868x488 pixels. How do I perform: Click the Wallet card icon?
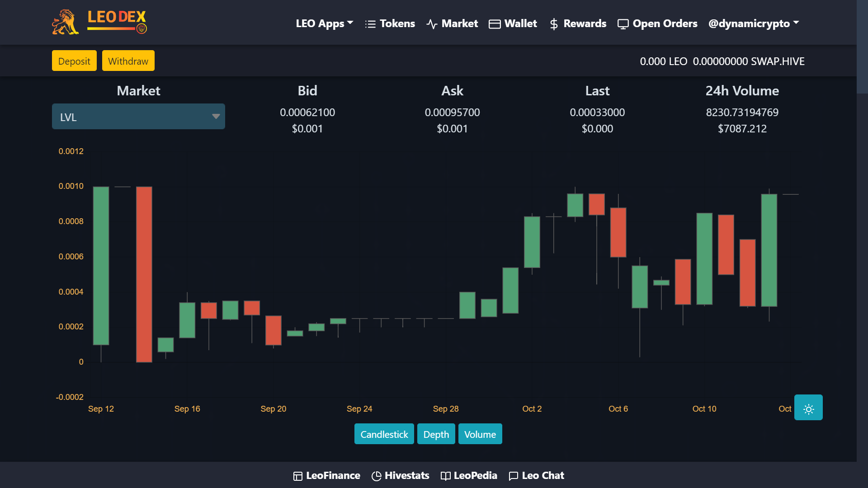(495, 24)
